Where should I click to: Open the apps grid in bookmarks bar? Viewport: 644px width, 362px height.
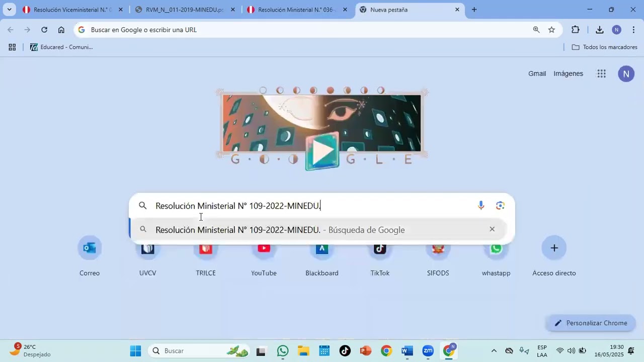12,47
